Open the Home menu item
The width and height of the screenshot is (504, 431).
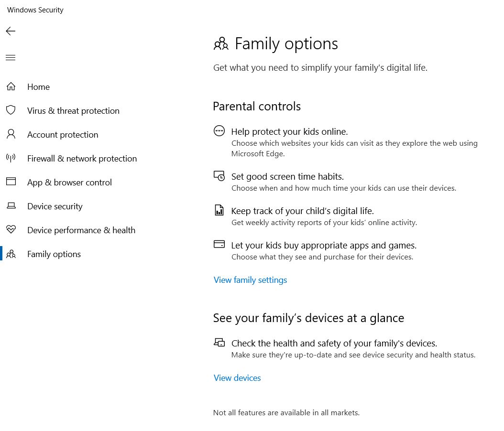coord(38,87)
